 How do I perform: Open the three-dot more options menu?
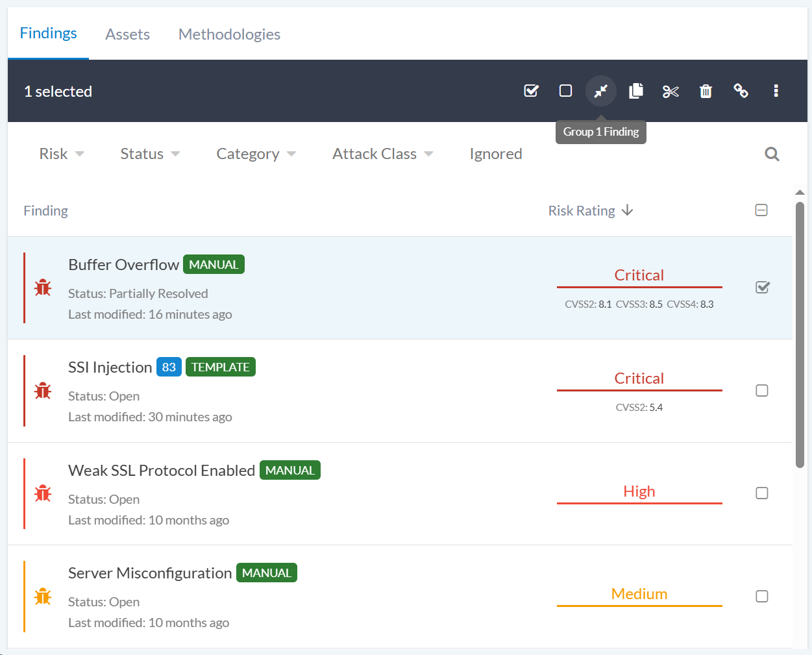(x=776, y=91)
